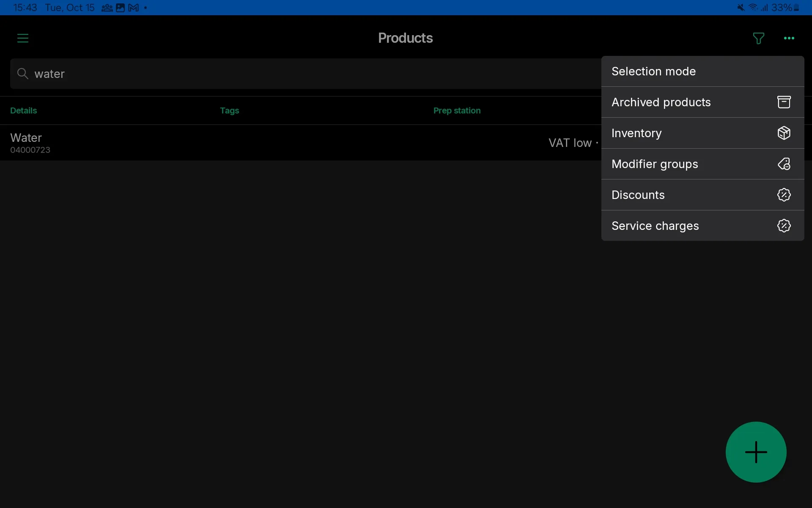Tap the green plus button to add product
The height and width of the screenshot is (508, 812).
click(x=756, y=452)
